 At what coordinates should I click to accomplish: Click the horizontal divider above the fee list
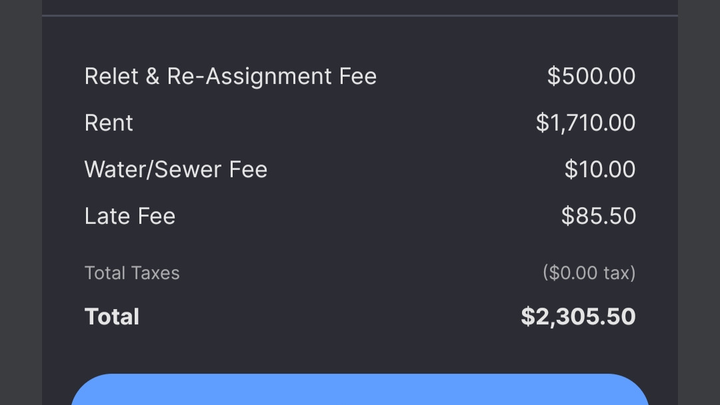click(360, 16)
